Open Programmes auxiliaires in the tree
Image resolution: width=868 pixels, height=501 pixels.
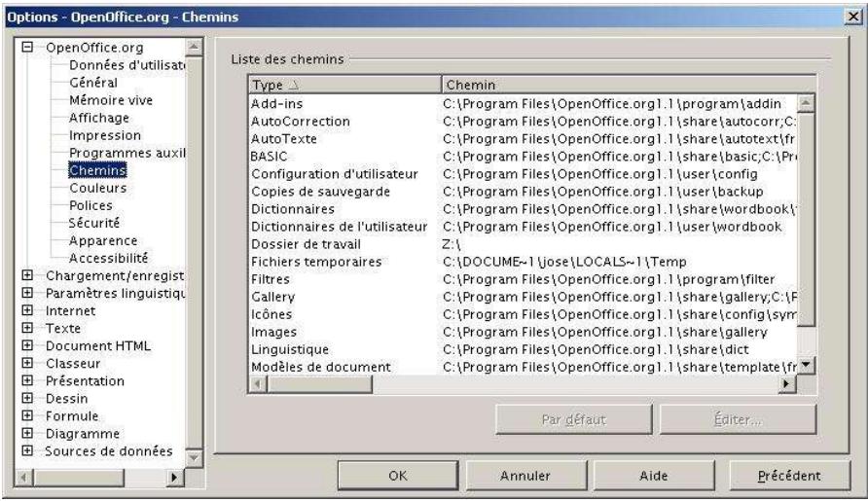127,153
